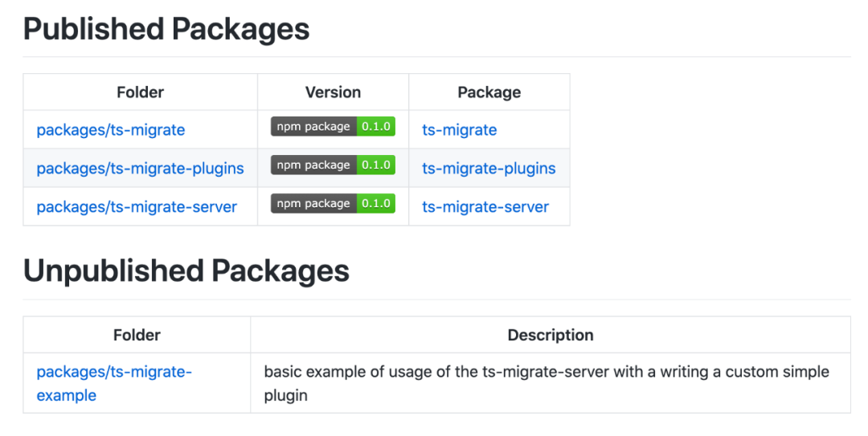Open the packages/ts-migrate-example folder link
This screenshot has height=436, width=868.
114,384
